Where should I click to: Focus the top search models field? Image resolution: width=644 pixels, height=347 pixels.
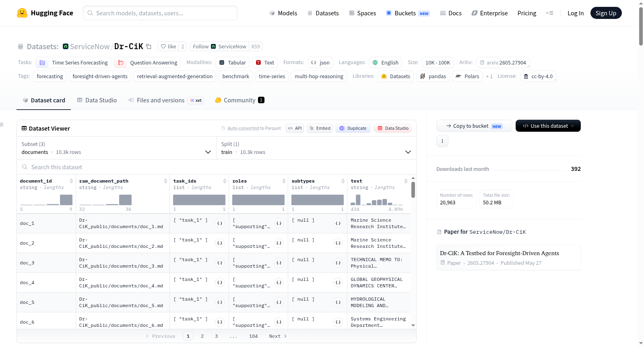160,13
